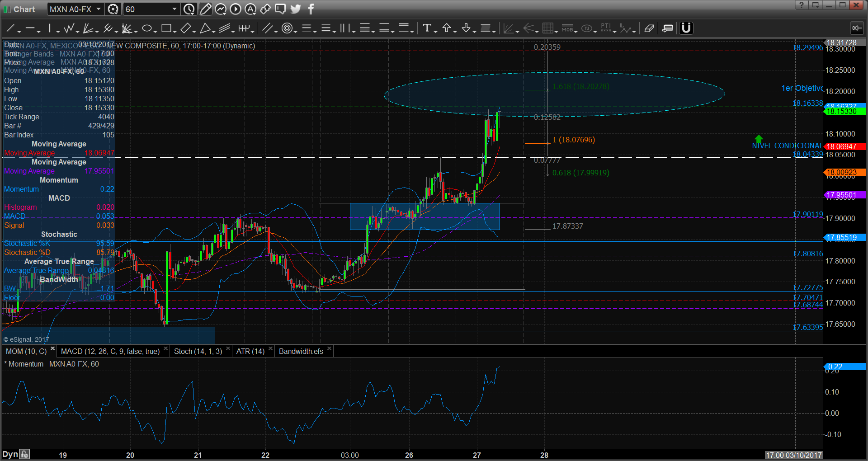This screenshot has width=868, height=461.
Task: Expand the shaded region tool dropdown arrow
Action: pos(494,31)
